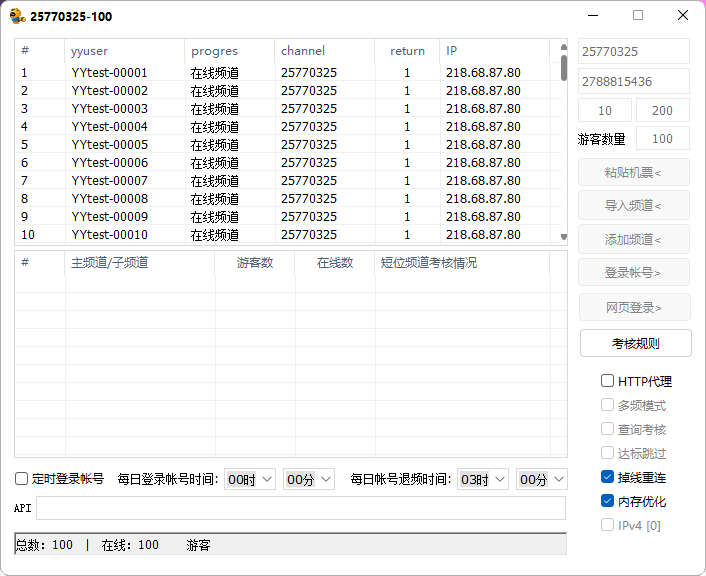Screen dimensions: 706x576
Task: Click the 游客数量 field showing 100
Action: (662, 139)
